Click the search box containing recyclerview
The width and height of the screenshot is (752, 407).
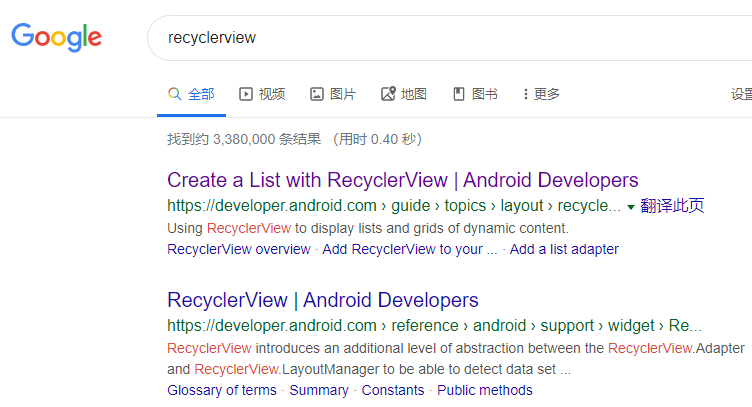pyautogui.click(x=449, y=38)
